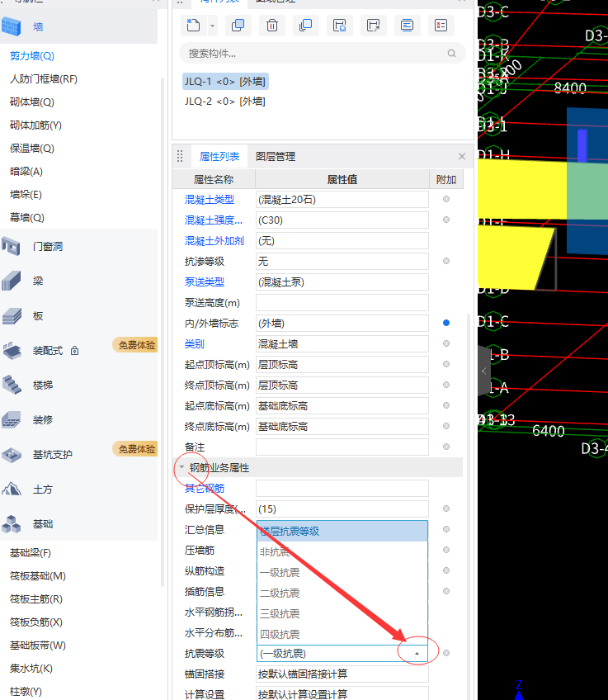The height and width of the screenshot is (700, 608).
Task: Choose 一级抗震 from the dropdown list
Action: (342, 572)
